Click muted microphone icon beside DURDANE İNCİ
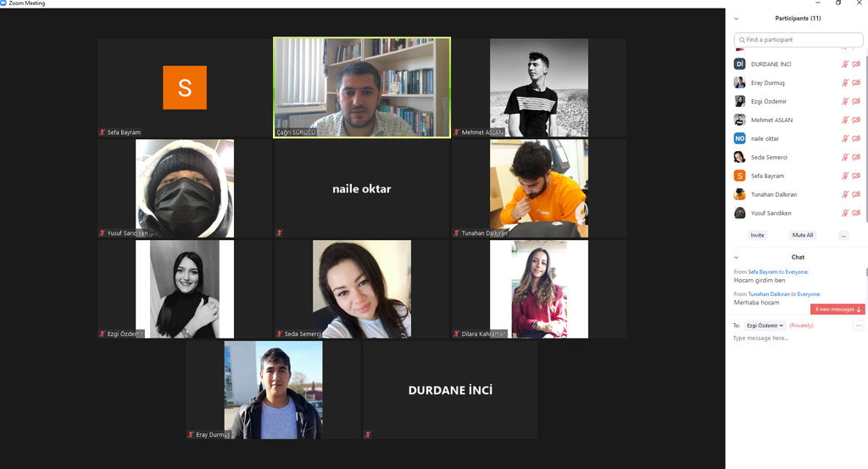The image size is (868, 469). click(845, 64)
